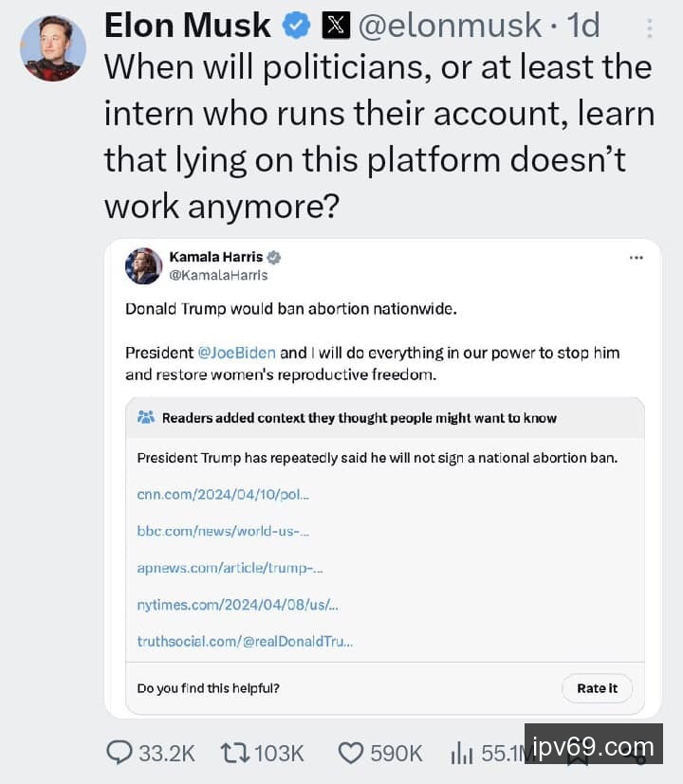Click the verified badge beside Kamala Harris

pyautogui.click(x=274, y=257)
